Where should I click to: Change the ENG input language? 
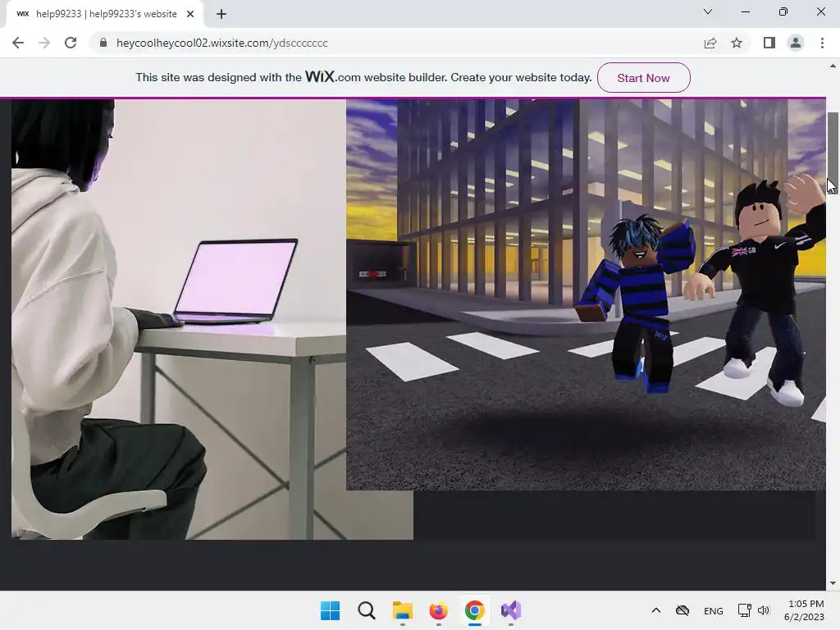pyautogui.click(x=713, y=610)
